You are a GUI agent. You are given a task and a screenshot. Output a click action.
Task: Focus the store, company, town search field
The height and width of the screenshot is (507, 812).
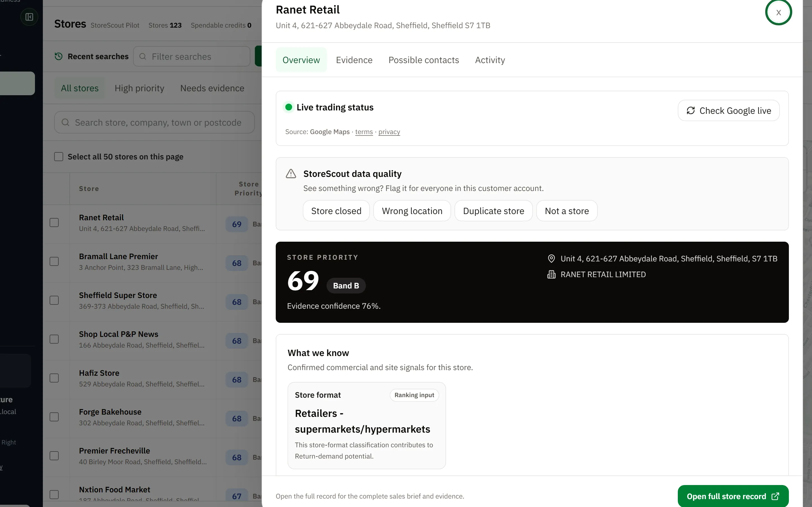coord(154,123)
